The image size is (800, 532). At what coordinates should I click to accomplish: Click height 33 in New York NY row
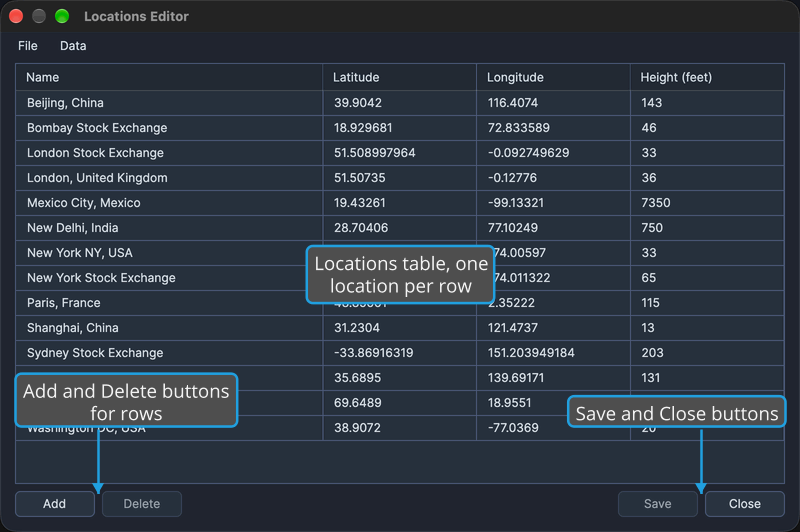[707, 253]
